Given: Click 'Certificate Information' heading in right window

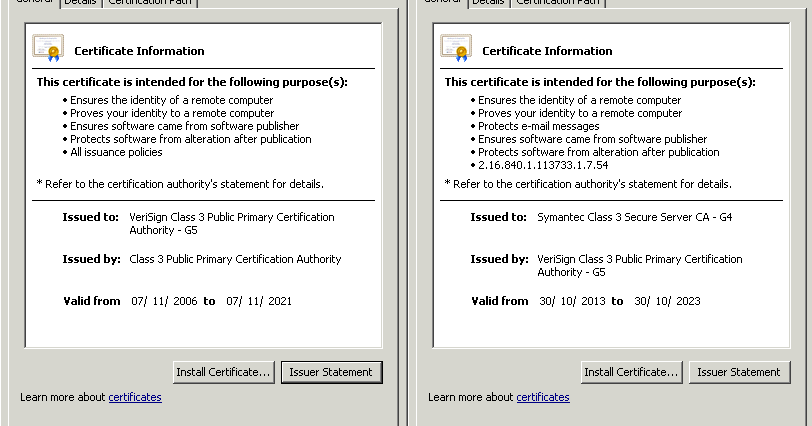Looking at the screenshot, I should pyautogui.click(x=547, y=51).
